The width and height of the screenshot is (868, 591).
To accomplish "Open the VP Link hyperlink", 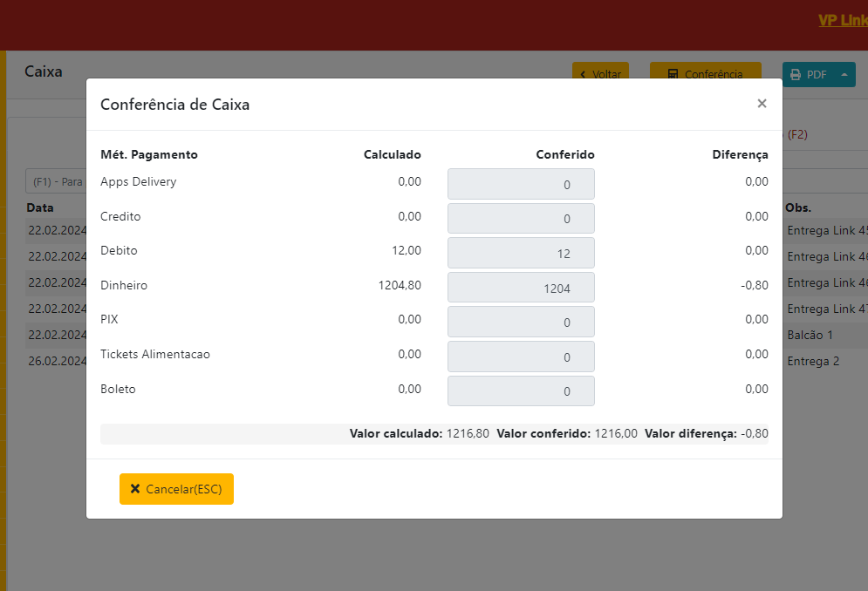I will [842, 20].
